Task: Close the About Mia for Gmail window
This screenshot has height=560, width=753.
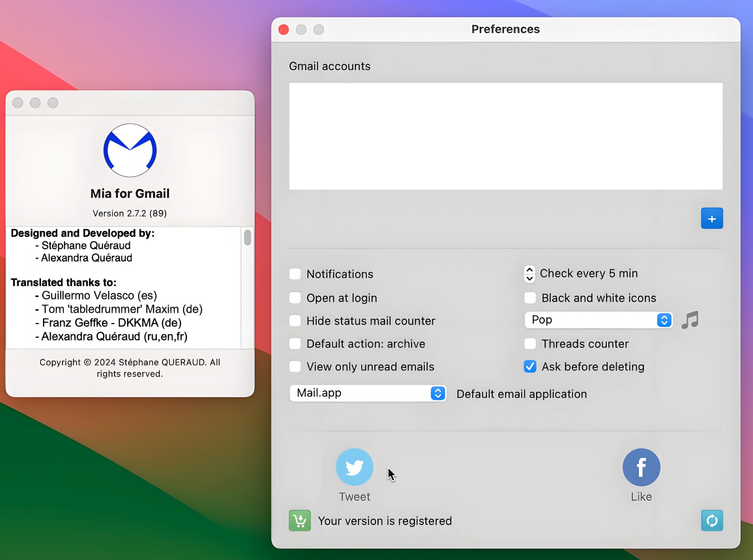Action: tap(18, 103)
